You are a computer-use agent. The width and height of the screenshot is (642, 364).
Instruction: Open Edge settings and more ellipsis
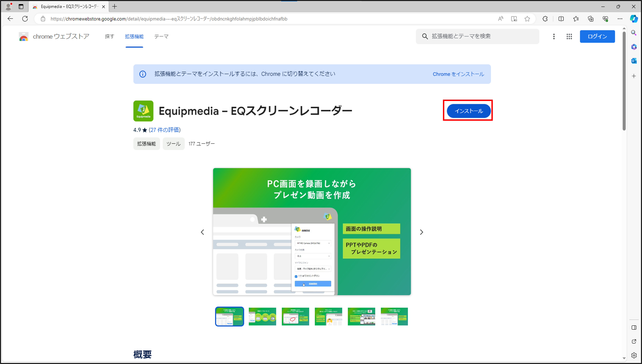(x=620, y=19)
